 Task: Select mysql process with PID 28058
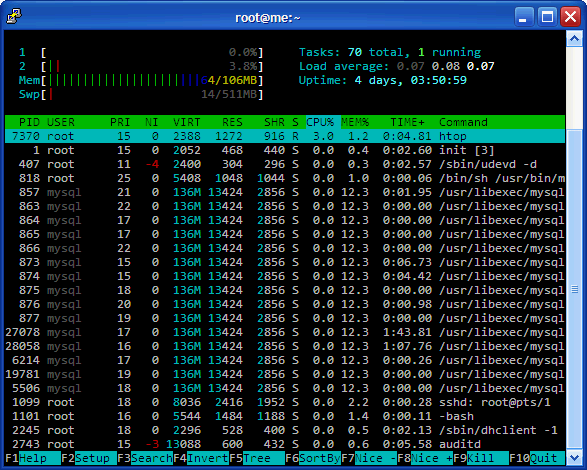click(x=285, y=346)
